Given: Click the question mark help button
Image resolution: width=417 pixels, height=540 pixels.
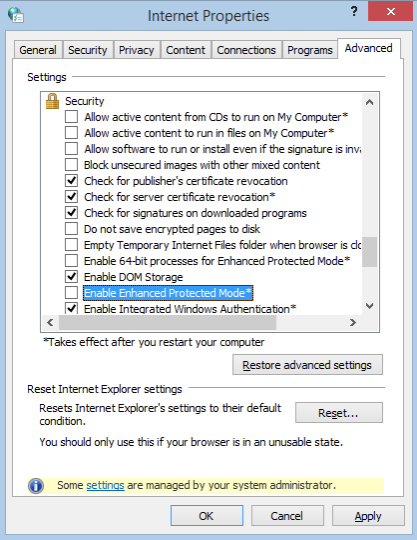Looking at the screenshot, I should click(354, 11).
